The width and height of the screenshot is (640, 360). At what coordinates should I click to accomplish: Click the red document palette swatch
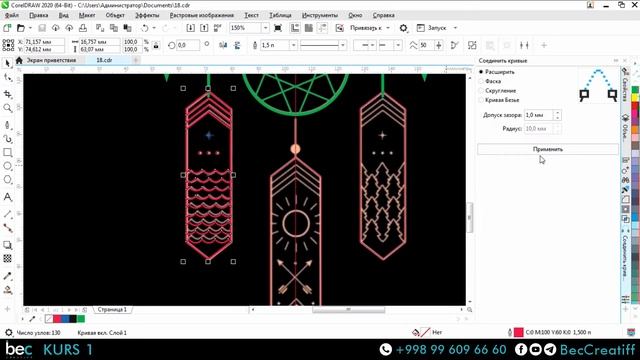57,319
